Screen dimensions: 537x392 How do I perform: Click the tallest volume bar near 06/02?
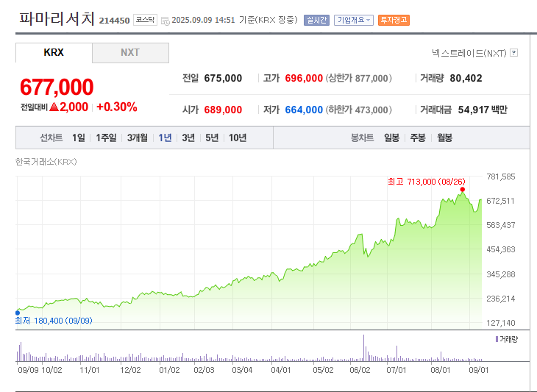(x=363, y=348)
